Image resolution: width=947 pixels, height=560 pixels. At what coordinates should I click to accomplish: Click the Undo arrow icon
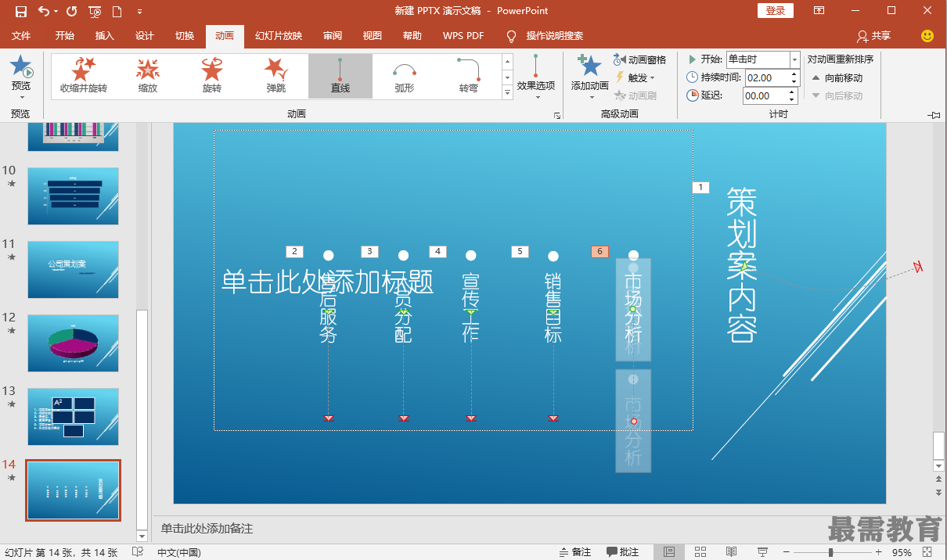point(44,11)
